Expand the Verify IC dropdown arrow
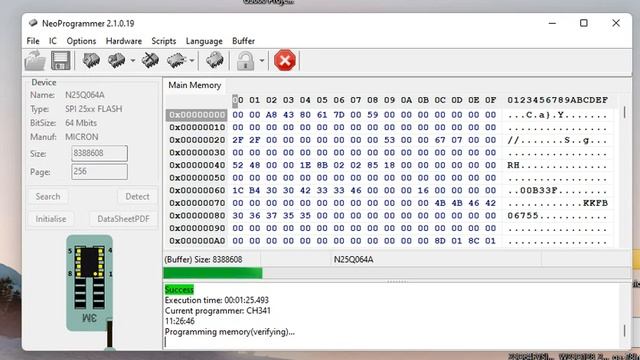The height and width of the screenshot is (360, 640). [x=192, y=61]
